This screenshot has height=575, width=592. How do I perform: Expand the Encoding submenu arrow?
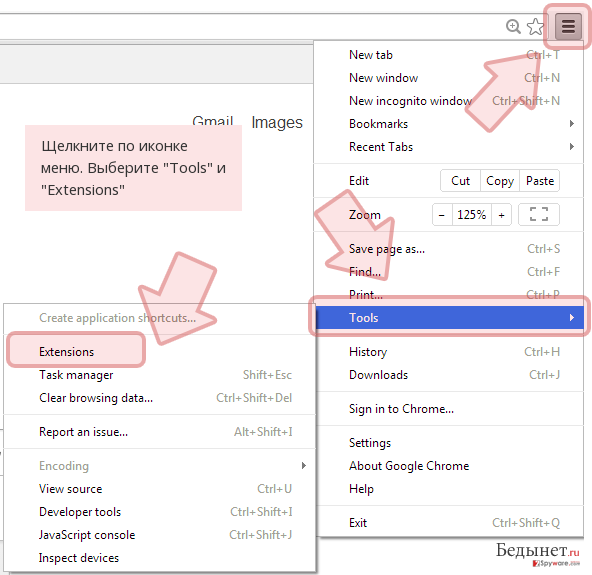[x=304, y=466]
